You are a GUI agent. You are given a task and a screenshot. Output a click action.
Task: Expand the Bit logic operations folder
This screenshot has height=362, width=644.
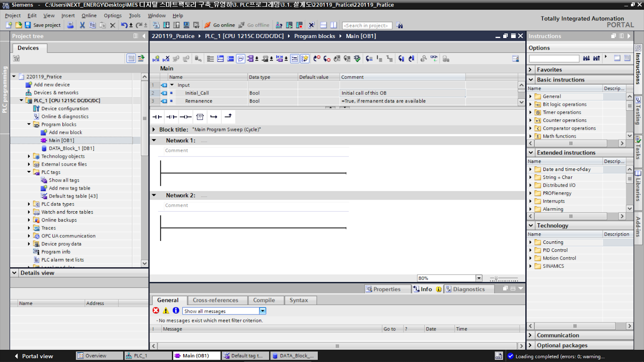click(x=530, y=104)
